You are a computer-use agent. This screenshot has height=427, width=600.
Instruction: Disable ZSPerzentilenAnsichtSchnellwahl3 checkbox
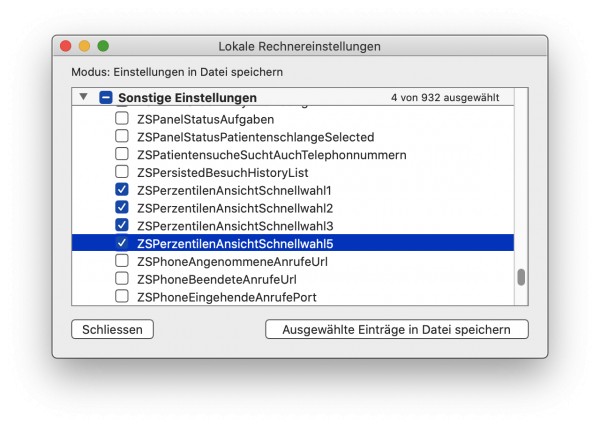coord(122,225)
